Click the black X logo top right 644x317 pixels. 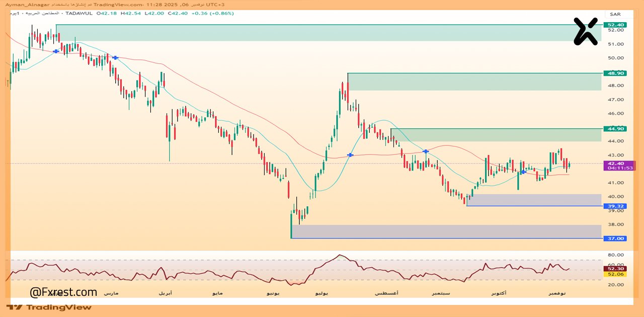point(586,31)
